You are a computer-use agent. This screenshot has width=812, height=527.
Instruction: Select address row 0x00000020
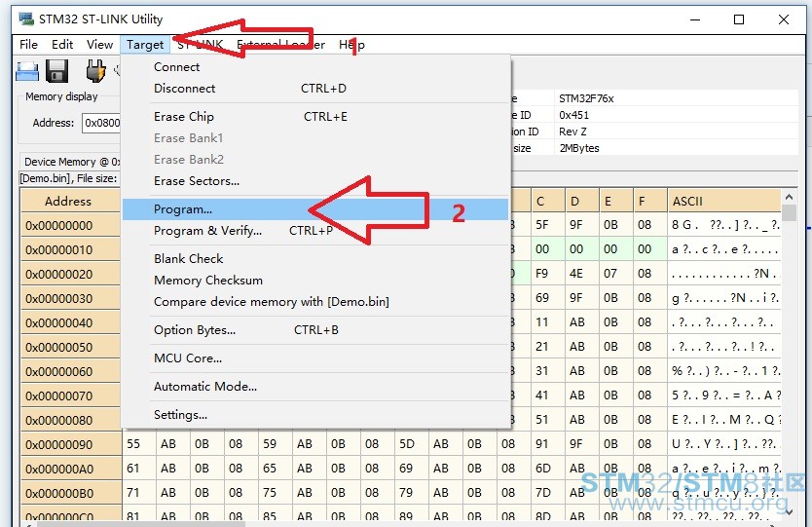coord(70,274)
